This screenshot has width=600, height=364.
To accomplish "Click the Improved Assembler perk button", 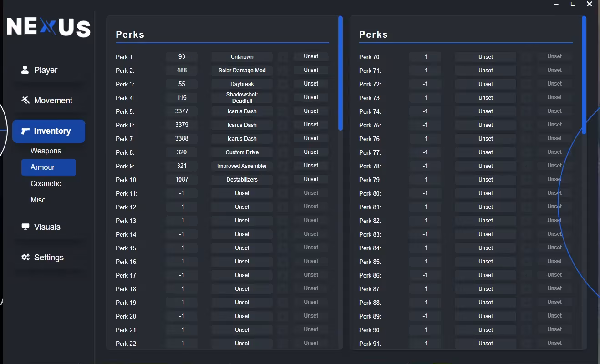I will point(242,166).
